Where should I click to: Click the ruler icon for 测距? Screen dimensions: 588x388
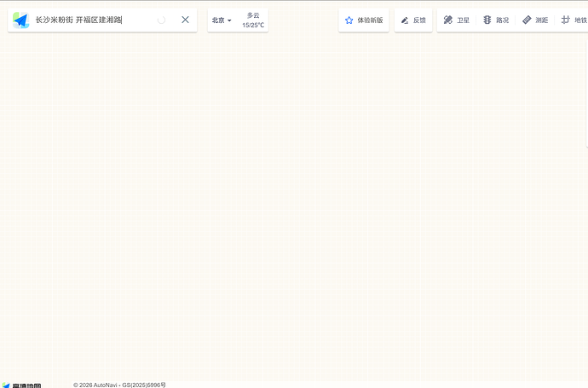(x=527, y=20)
